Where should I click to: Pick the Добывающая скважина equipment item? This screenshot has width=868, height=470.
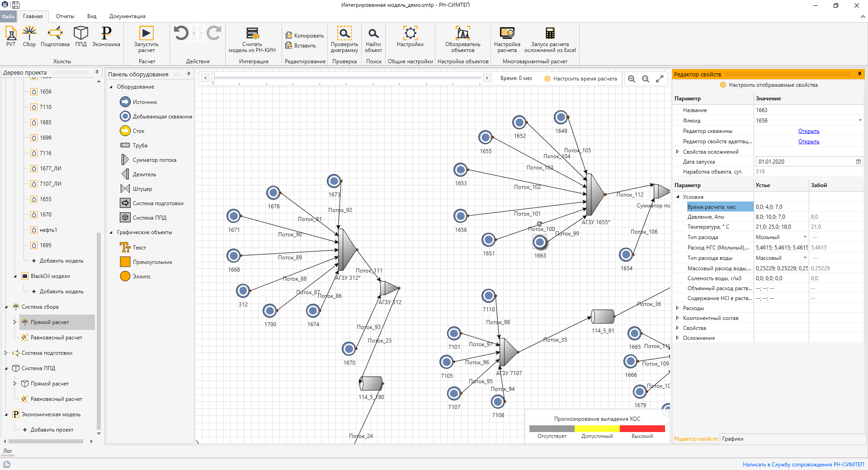point(156,117)
